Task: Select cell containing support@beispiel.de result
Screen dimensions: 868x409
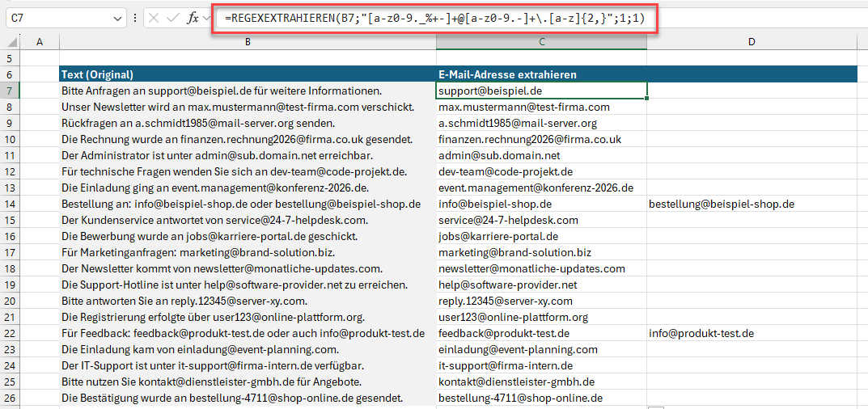Action: (x=541, y=91)
